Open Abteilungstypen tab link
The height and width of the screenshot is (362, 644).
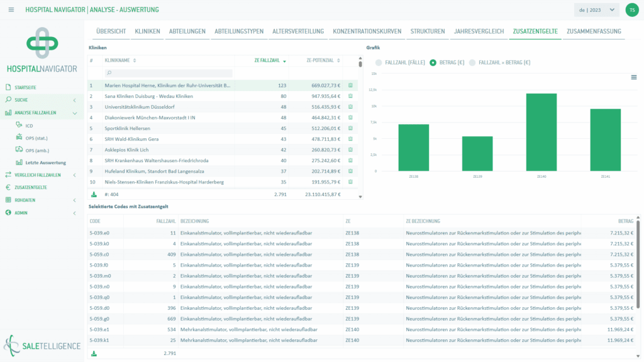point(239,31)
